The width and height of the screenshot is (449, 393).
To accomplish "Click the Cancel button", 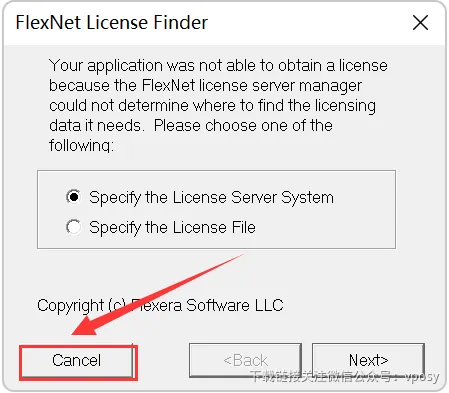I will [x=77, y=360].
